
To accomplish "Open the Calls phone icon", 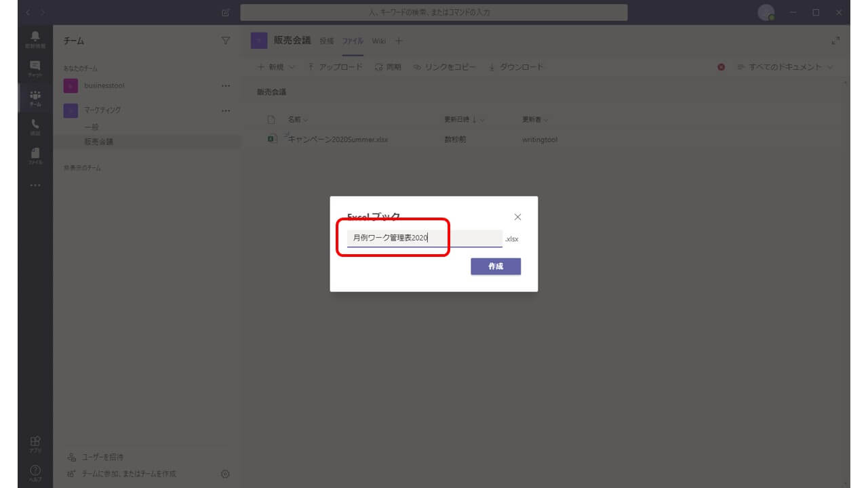I will (x=35, y=127).
